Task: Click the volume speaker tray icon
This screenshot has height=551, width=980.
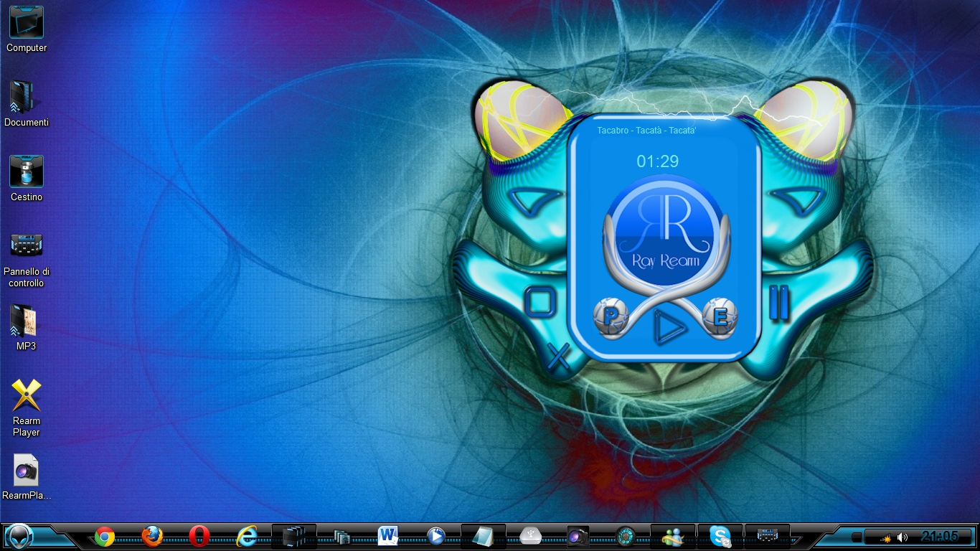Action: coord(902,537)
